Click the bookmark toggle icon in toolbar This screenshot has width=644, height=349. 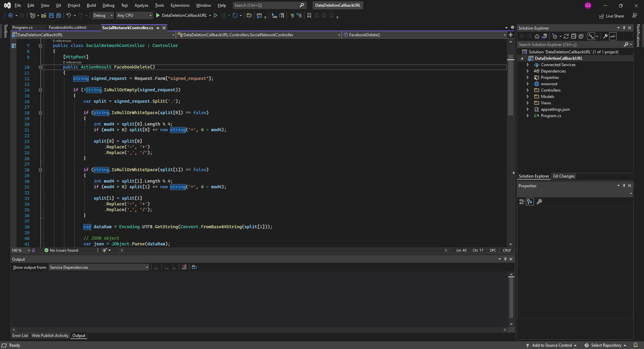point(309,15)
